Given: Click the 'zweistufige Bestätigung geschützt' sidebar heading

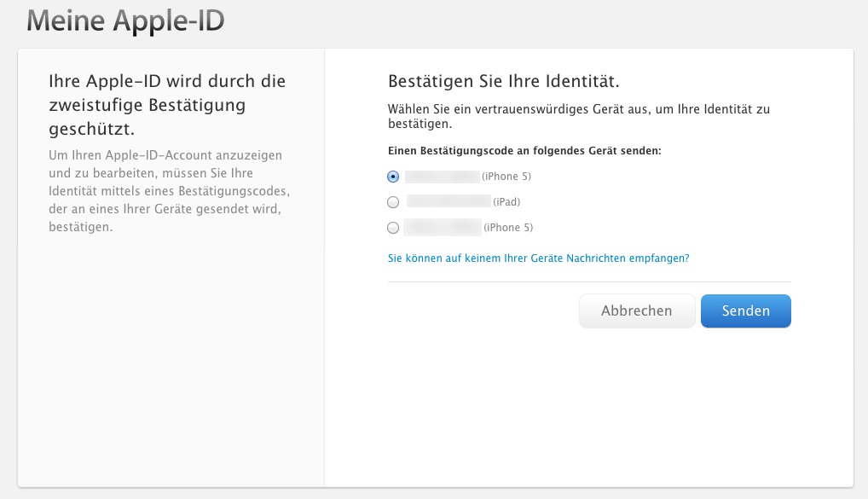Looking at the screenshot, I should (x=168, y=106).
